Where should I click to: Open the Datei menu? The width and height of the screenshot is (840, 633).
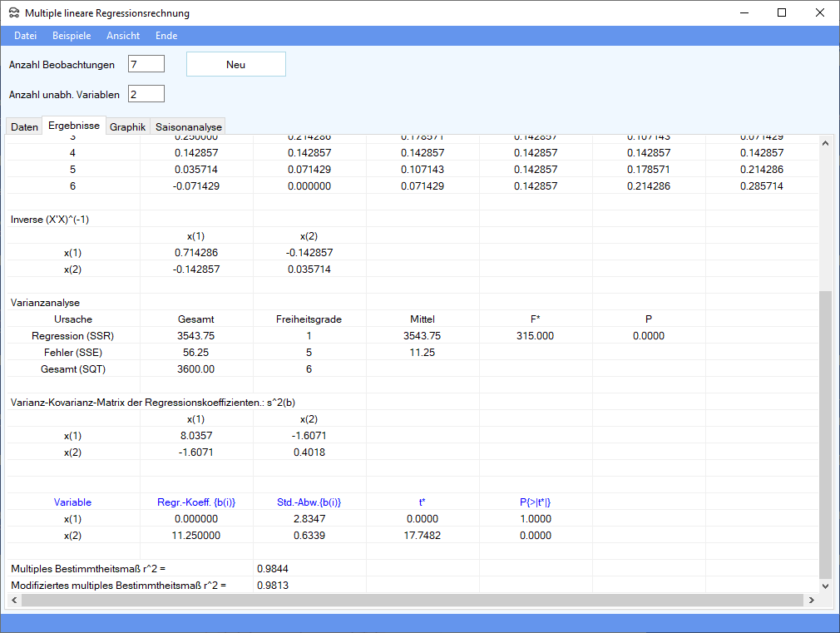tap(26, 36)
